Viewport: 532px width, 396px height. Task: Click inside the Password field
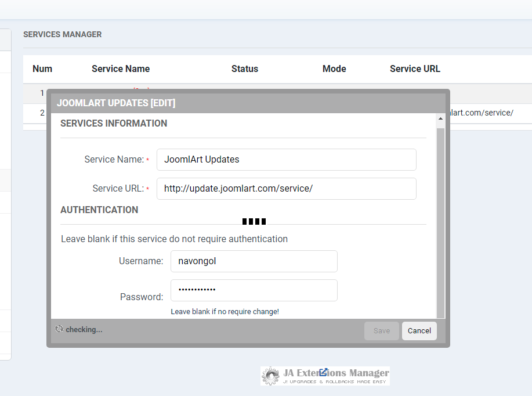point(254,290)
